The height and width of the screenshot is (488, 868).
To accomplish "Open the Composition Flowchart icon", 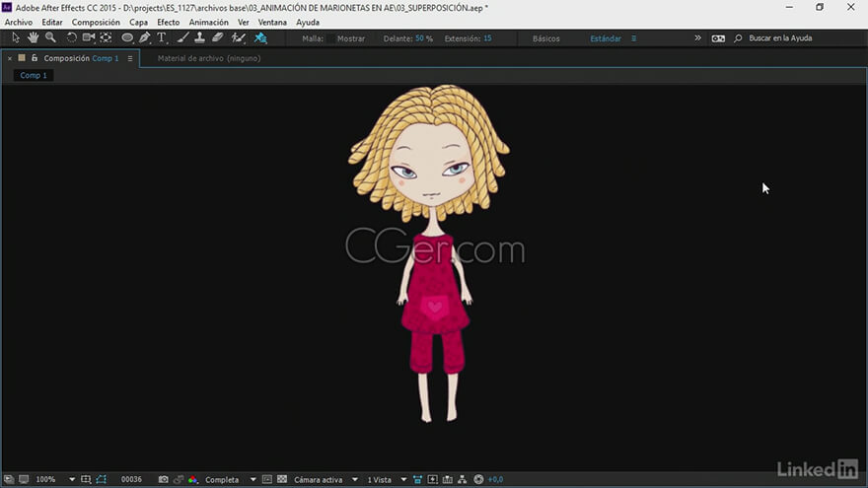I will click(x=463, y=479).
